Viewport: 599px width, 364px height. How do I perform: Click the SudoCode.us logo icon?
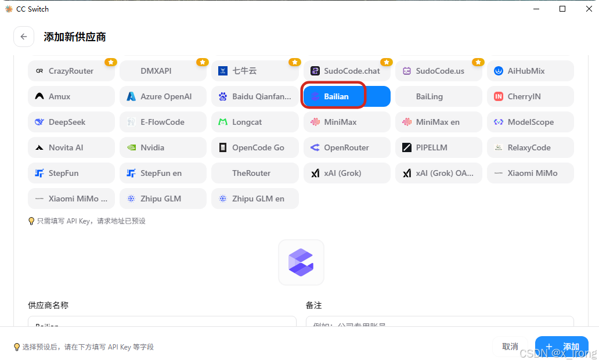coord(407,71)
